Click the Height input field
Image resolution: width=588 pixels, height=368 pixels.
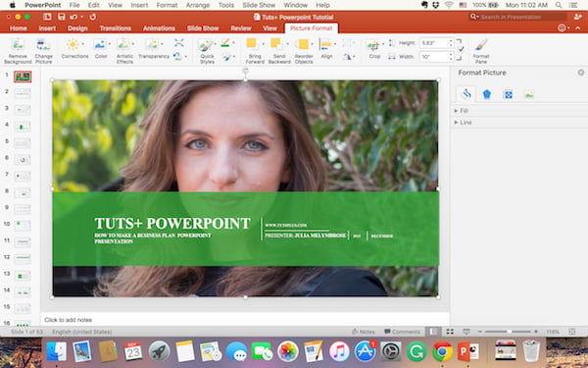[433, 43]
